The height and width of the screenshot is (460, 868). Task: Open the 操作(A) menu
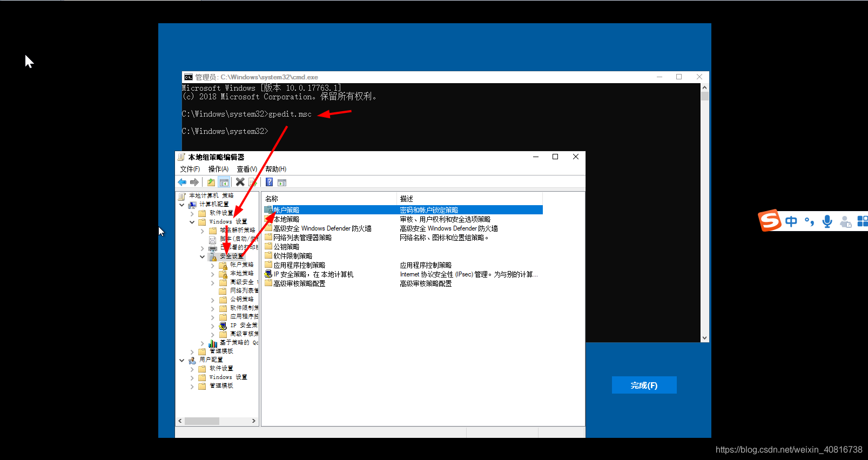click(x=218, y=169)
